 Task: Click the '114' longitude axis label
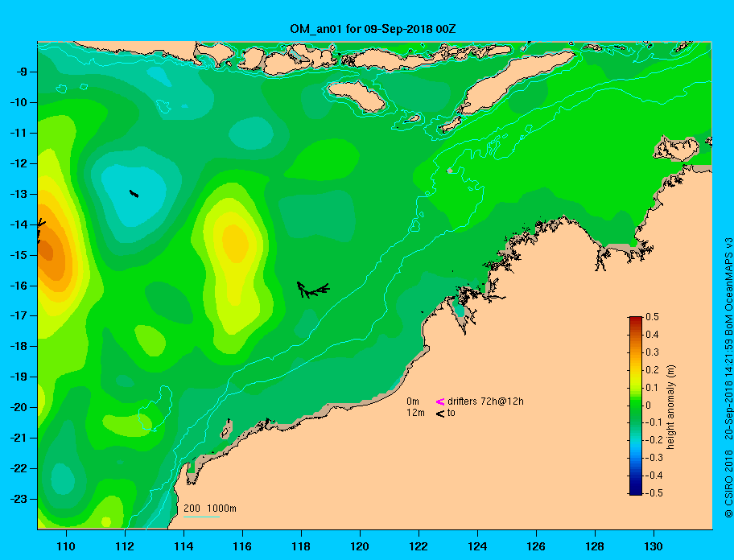183,546
